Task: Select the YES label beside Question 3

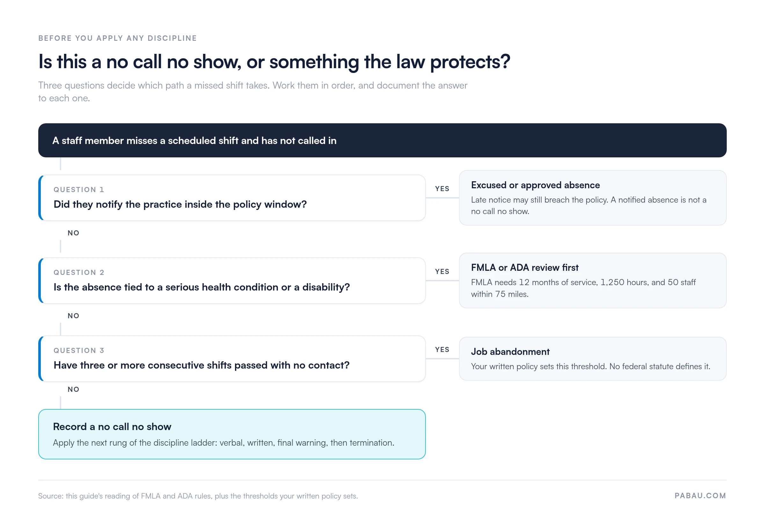Action: click(442, 349)
